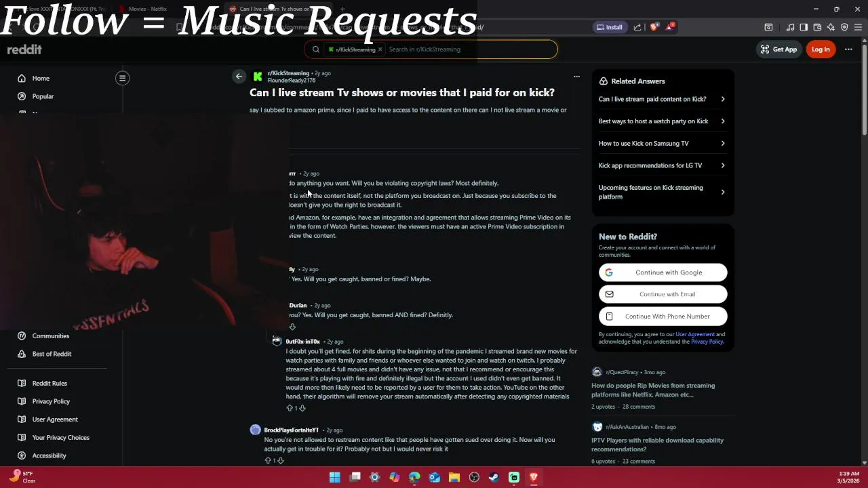Viewport: 868px width, 488px height.
Task: Click the Get App button
Action: click(x=778, y=49)
